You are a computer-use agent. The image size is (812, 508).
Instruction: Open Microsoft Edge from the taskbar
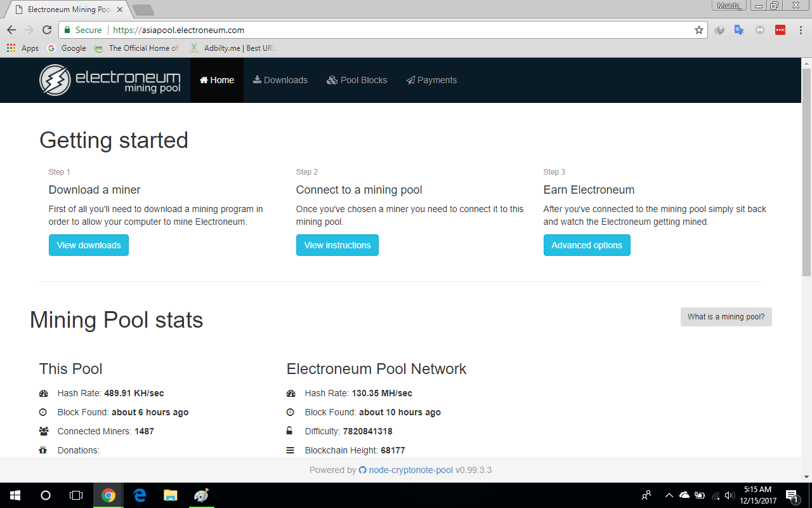point(140,495)
